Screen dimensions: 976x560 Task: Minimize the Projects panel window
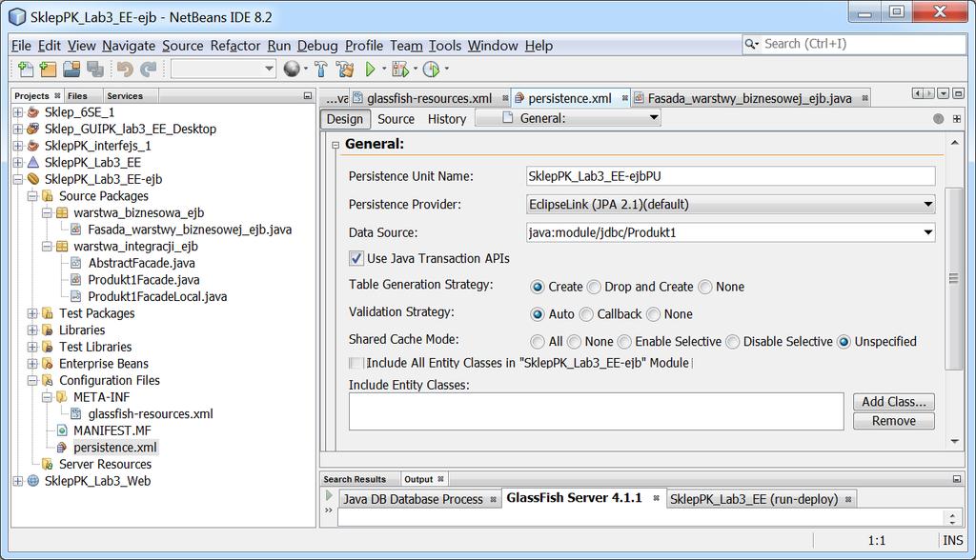coord(308,96)
